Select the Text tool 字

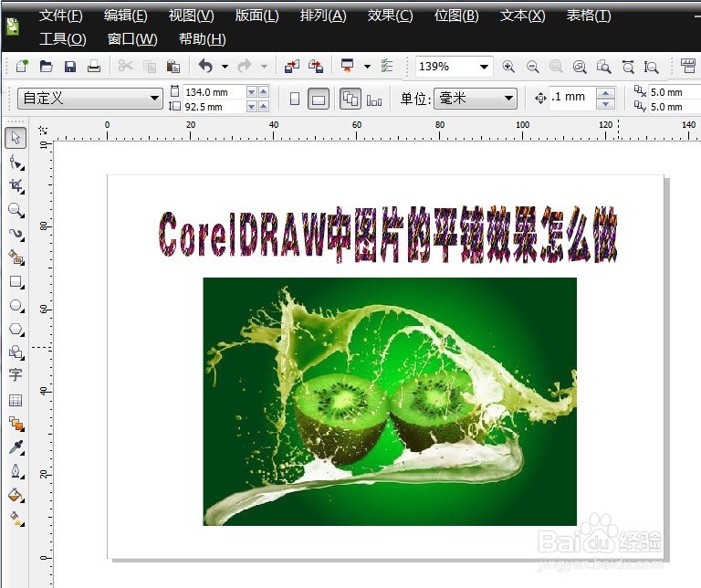(16, 374)
